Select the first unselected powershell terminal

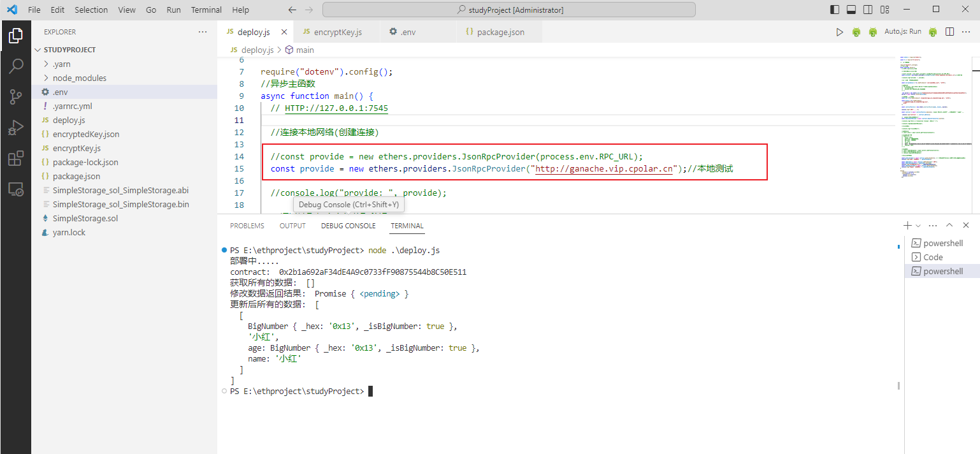pyautogui.click(x=942, y=243)
